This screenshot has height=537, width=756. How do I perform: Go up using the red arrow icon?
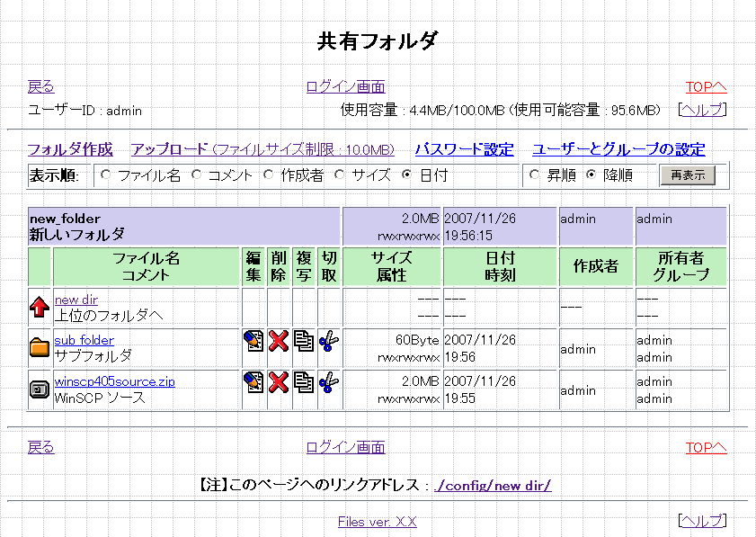40,308
